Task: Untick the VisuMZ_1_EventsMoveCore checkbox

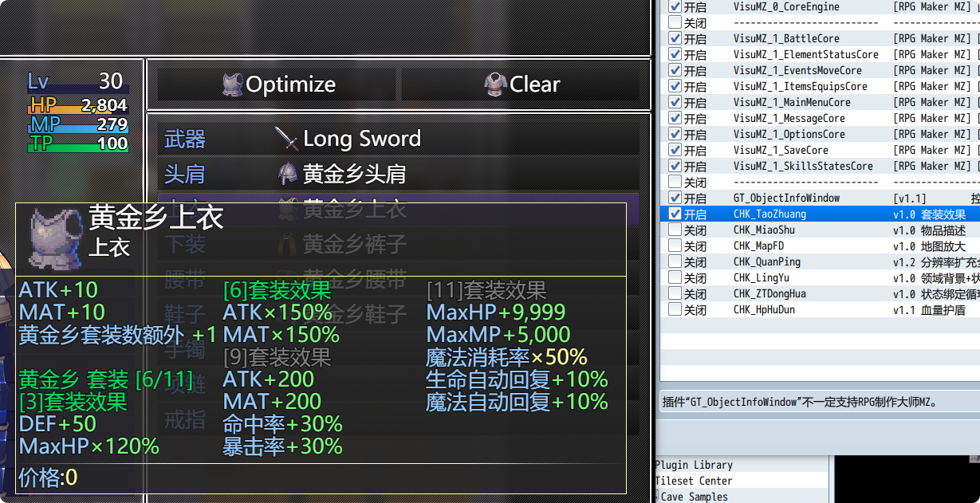Action: (675, 70)
